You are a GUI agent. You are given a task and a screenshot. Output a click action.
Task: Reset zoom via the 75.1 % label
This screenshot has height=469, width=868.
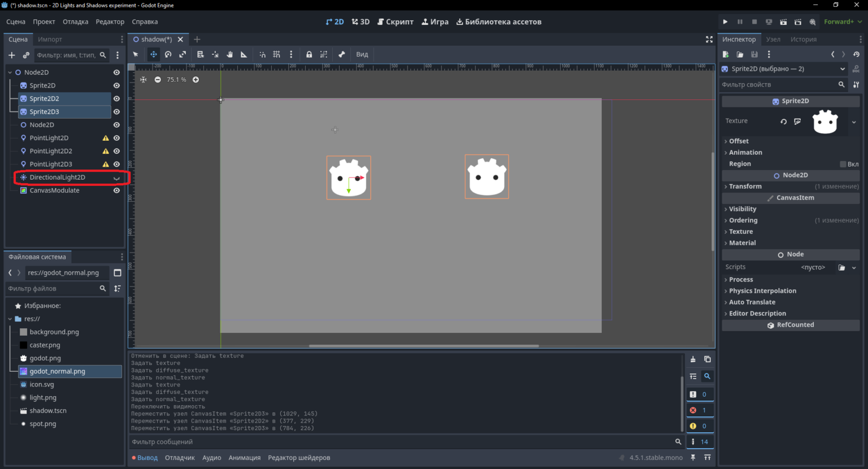pos(176,80)
